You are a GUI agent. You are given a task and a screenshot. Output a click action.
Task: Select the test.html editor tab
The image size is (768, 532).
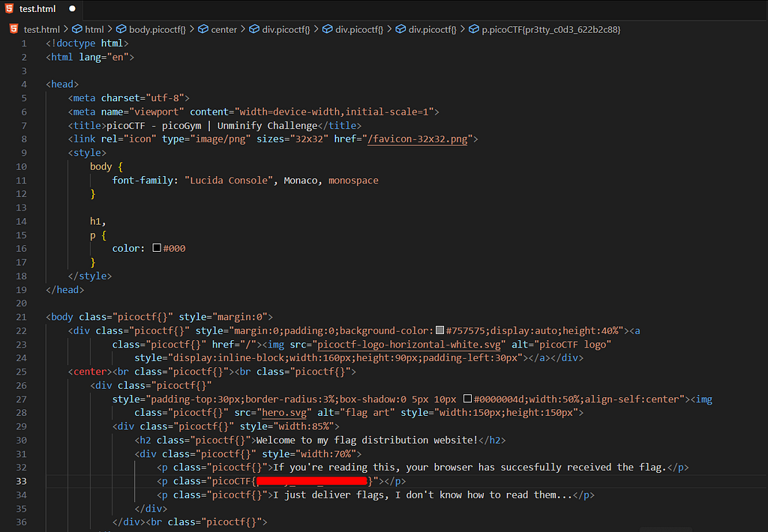[41, 9]
